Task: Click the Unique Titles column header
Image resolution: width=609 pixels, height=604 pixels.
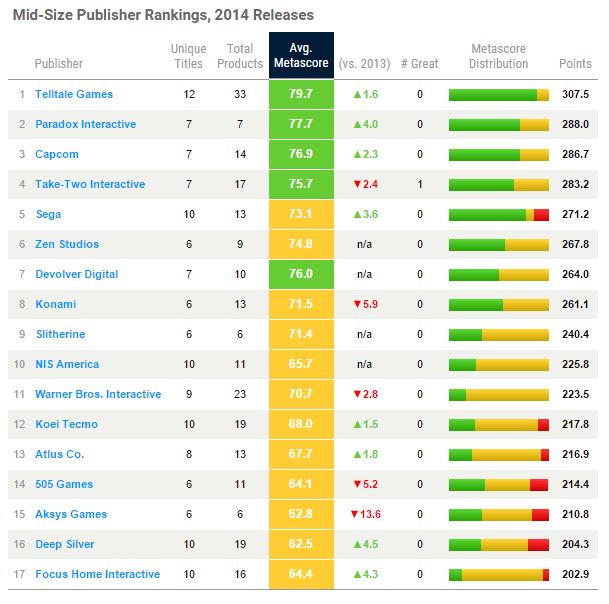Action: (x=188, y=56)
